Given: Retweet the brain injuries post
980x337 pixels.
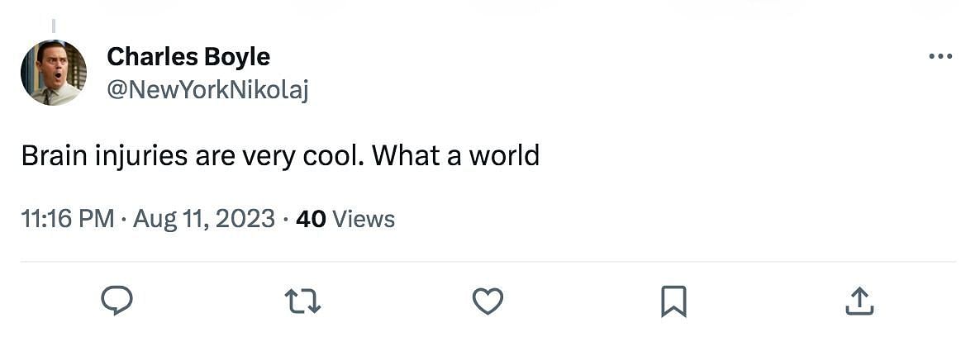Looking at the screenshot, I should point(302,301).
